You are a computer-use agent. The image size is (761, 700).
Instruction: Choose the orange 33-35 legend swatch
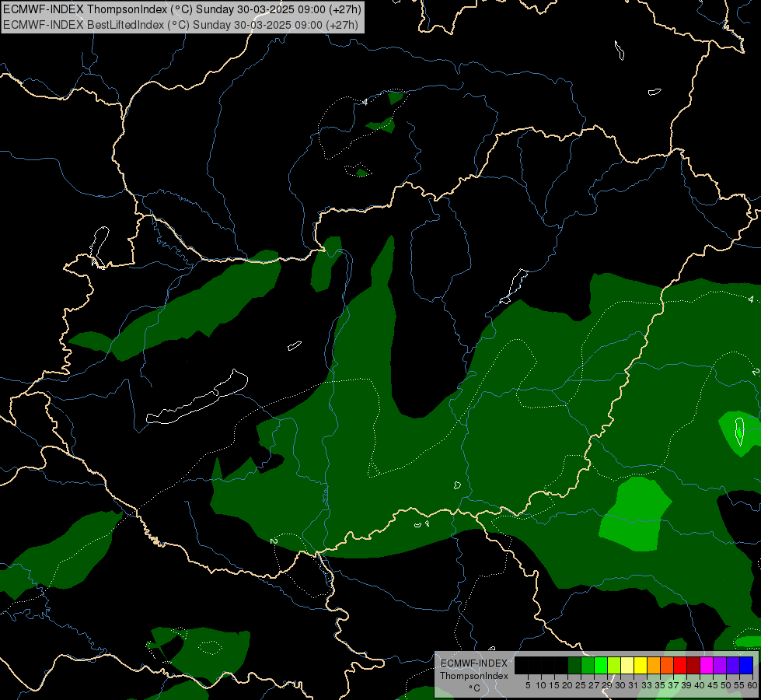pos(654,665)
